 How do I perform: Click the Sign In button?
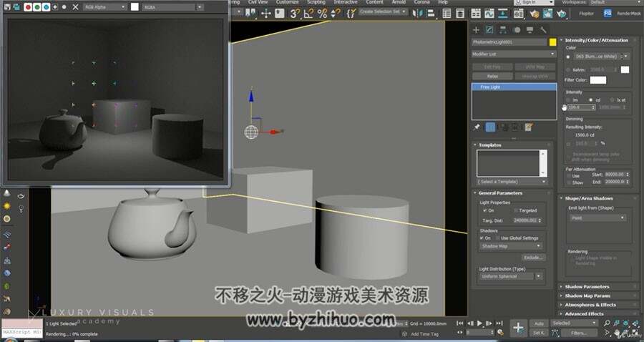tap(534, 2)
